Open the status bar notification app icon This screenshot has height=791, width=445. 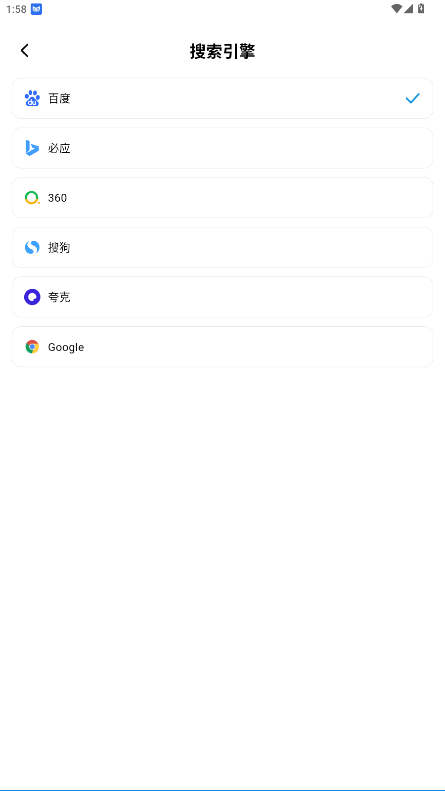click(36, 9)
